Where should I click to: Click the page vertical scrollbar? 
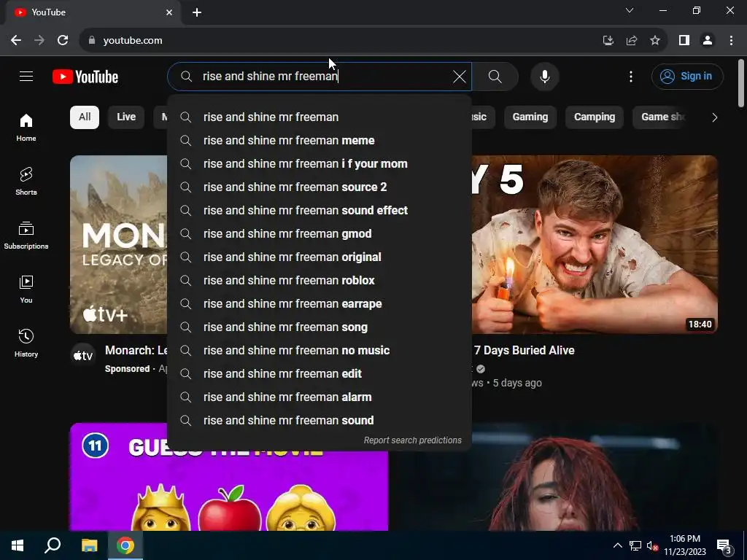pos(741,83)
